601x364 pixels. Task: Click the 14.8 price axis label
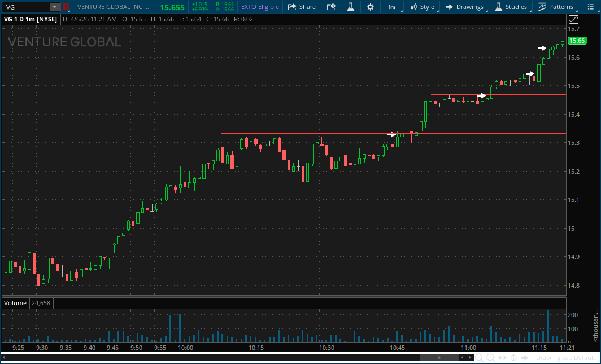click(573, 286)
